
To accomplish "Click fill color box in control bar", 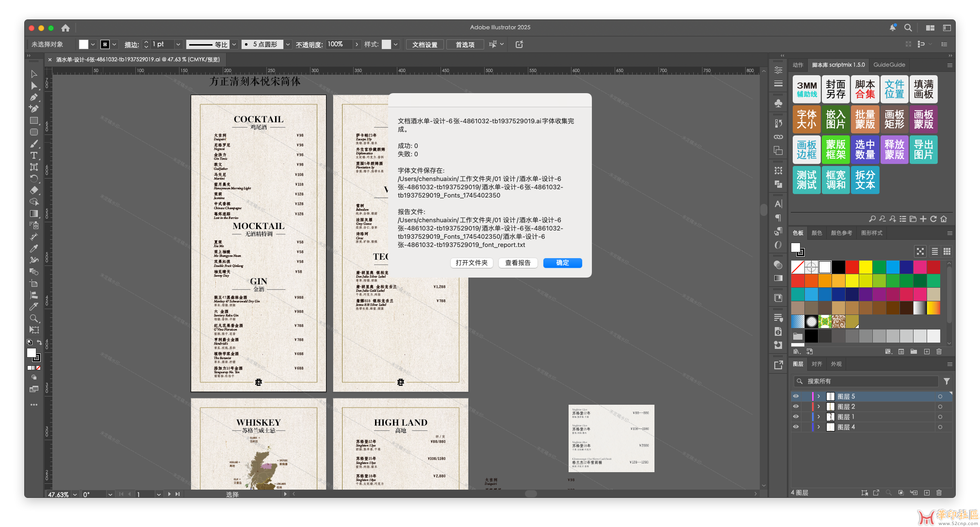I will [x=83, y=44].
